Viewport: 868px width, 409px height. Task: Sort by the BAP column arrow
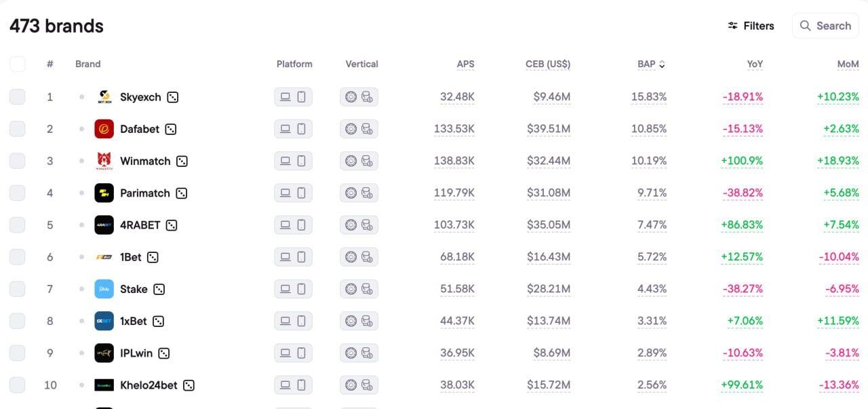coord(662,64)
